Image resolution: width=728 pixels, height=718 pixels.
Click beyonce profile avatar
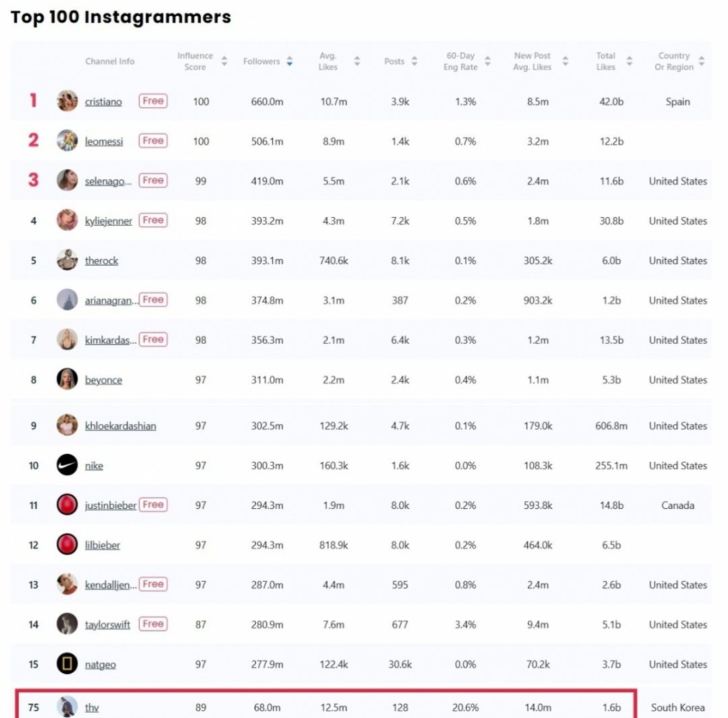click(67, 379)
